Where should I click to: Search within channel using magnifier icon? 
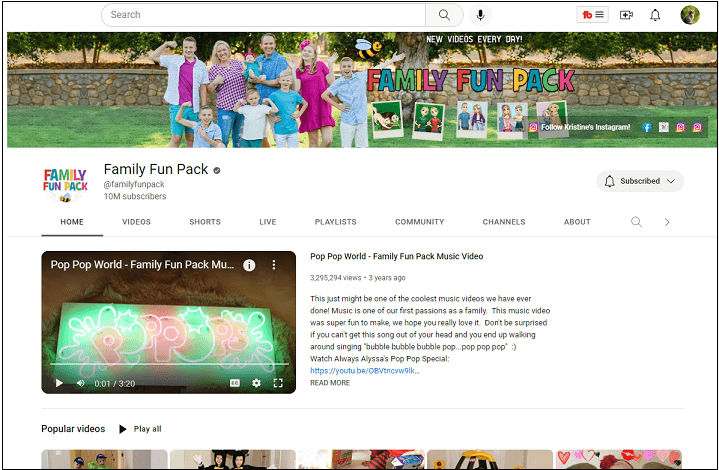(x=636, y=222)
